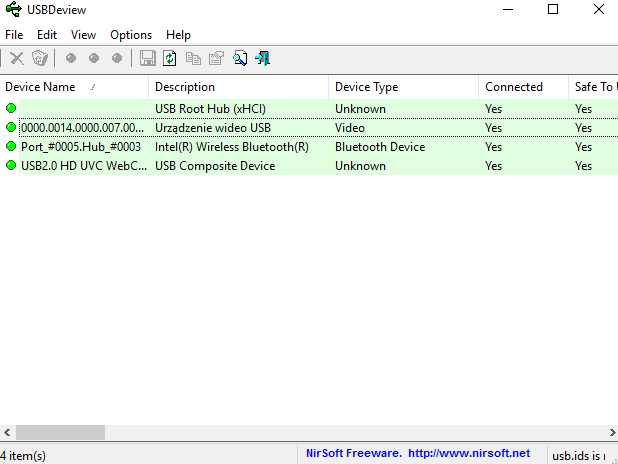Click the horizontal scrollbar thumb
618x464 pixels.
60,432
